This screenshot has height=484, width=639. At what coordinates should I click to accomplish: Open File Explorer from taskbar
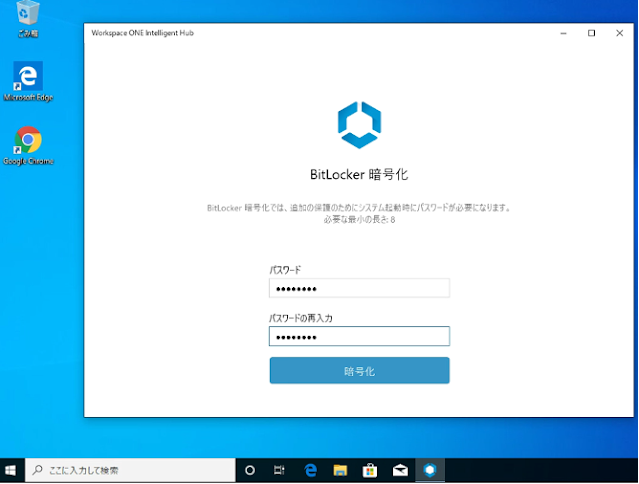(x=340, y=471)
